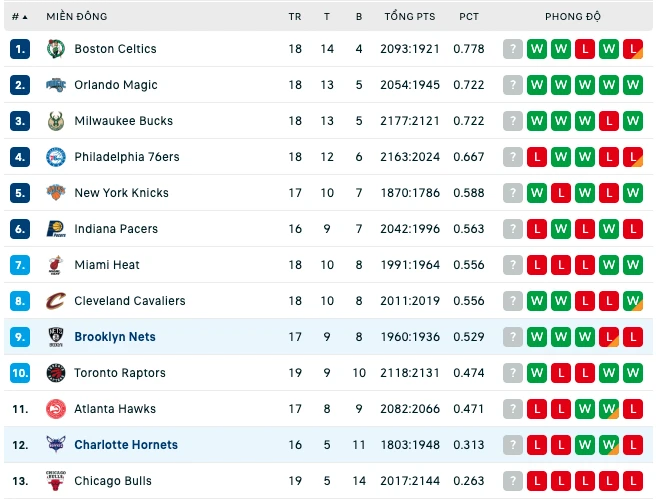Image resolution: width=656 pixels, height=502 pixels.
Task: Click the Milwaukee Bucks deer logo
Action: (x=56, y=121)
